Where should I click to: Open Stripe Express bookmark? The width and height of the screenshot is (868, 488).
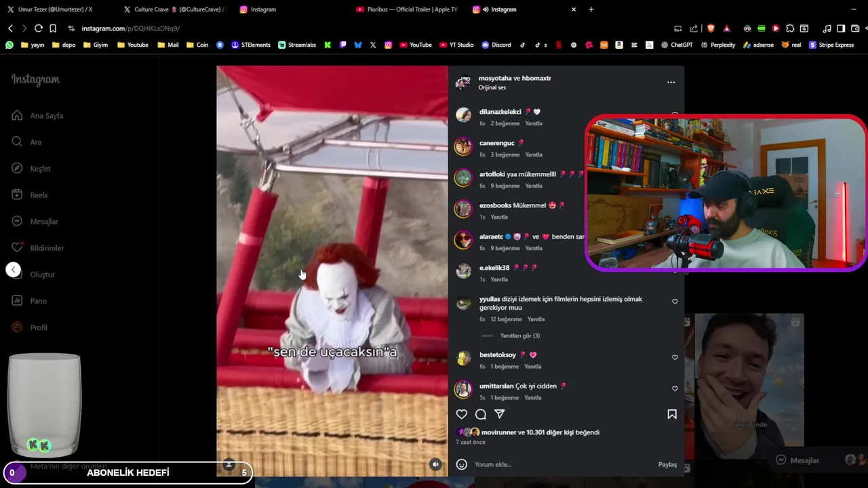point(831,45)
